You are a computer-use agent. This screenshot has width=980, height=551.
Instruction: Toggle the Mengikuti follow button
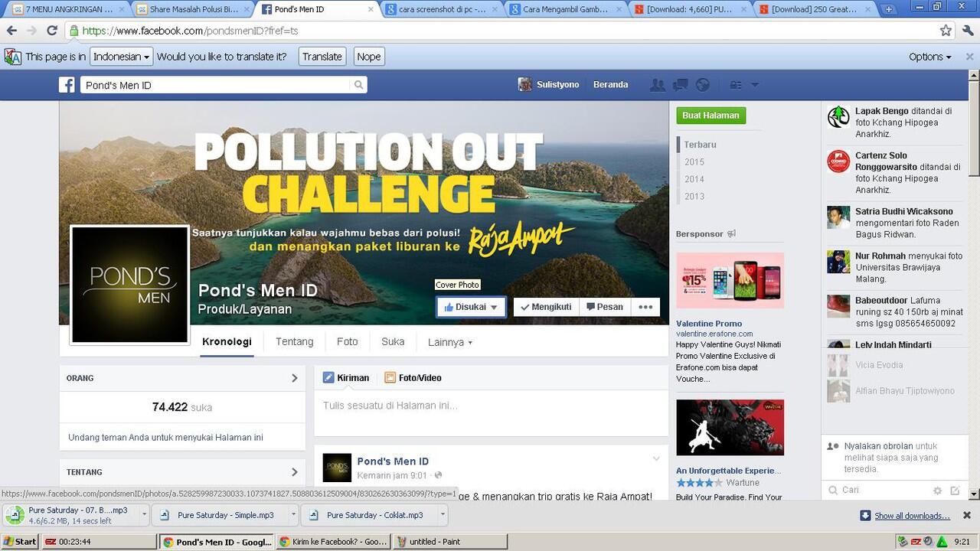point(545,307)
